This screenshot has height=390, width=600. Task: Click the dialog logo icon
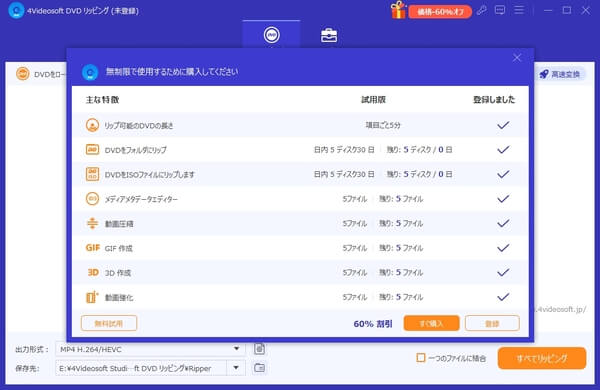pos(90,72)
